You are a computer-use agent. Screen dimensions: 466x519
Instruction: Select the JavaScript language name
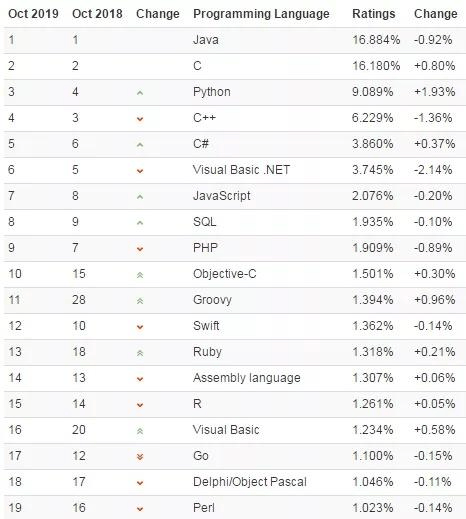pyautogui.click(x=222, y=196)
